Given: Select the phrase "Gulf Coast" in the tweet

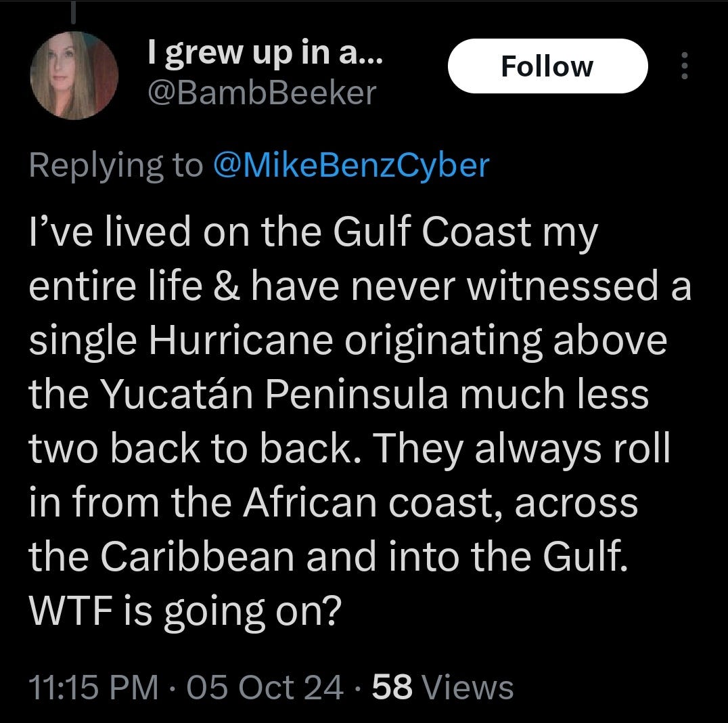Looking at the screenshot, I should point(432,232).
